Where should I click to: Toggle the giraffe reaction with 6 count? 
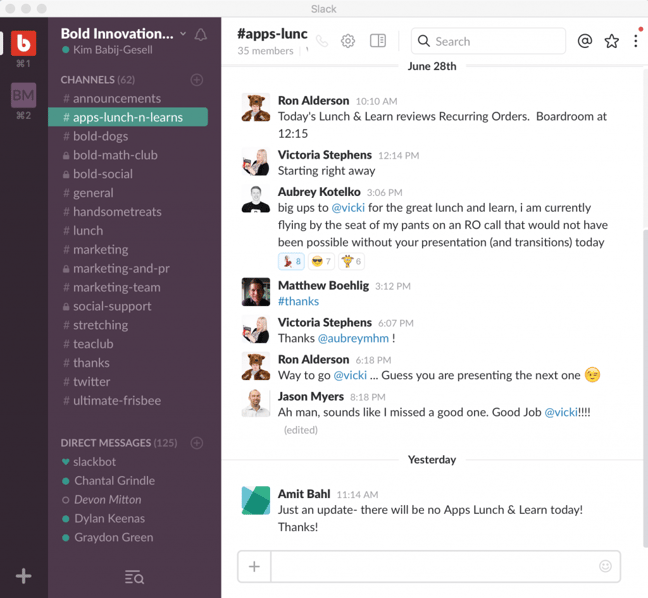pos(351,261)
